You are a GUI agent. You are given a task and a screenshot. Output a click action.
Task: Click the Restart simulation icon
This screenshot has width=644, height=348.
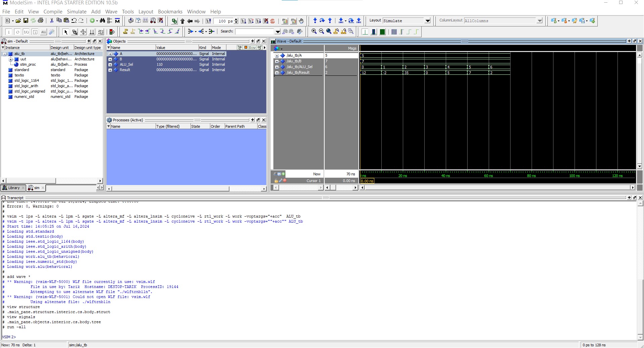(x=208, y=21)
